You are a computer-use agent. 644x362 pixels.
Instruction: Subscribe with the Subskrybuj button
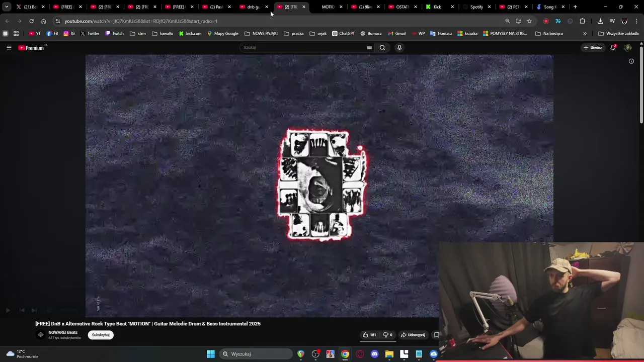(x=101, y=335)
